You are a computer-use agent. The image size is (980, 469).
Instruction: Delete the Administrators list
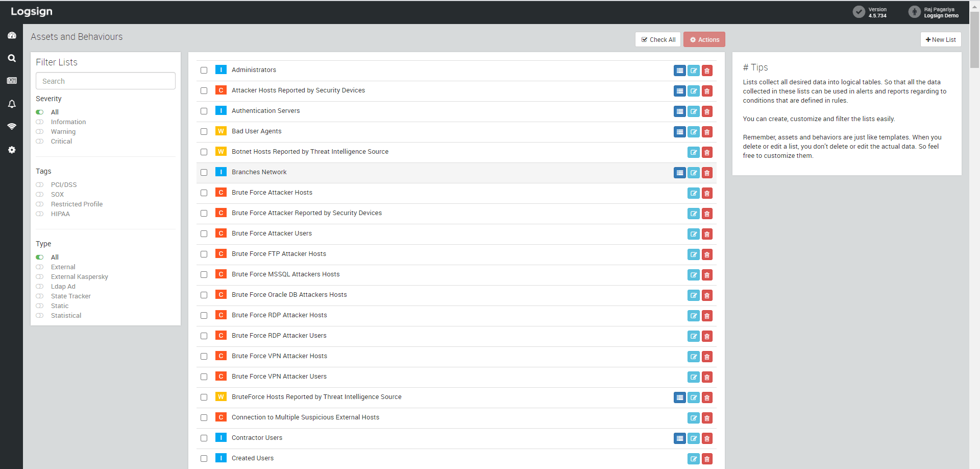pyautogui.click(x=707, y=71)
